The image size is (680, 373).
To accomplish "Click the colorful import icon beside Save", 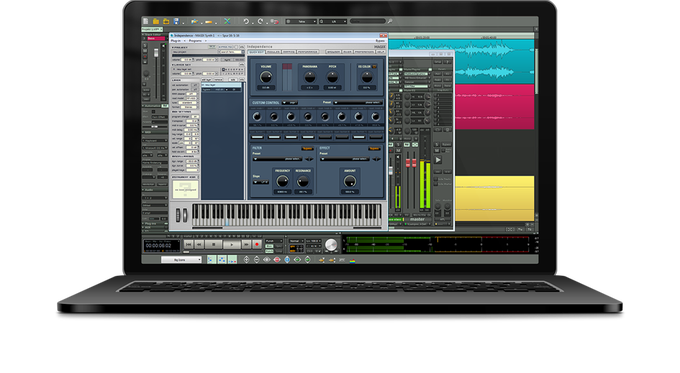I will click(x=194, y=21).
